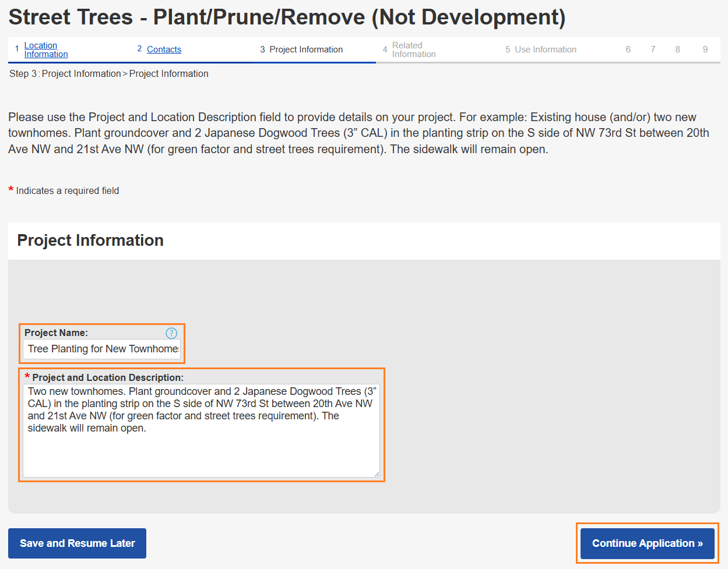Click the Step 3 breadcrumb text
The height and width of the screenshot is (569, 728).
tap(108, 73)
